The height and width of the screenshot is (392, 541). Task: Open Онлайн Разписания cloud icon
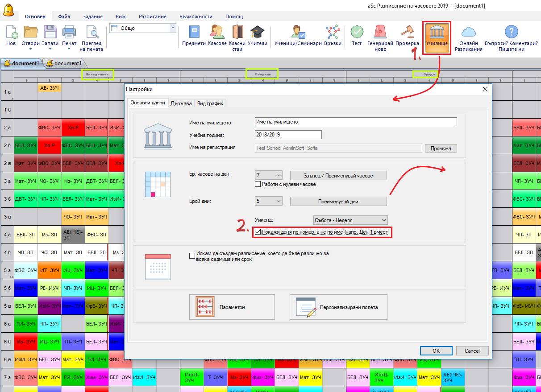tap(468, 33)
